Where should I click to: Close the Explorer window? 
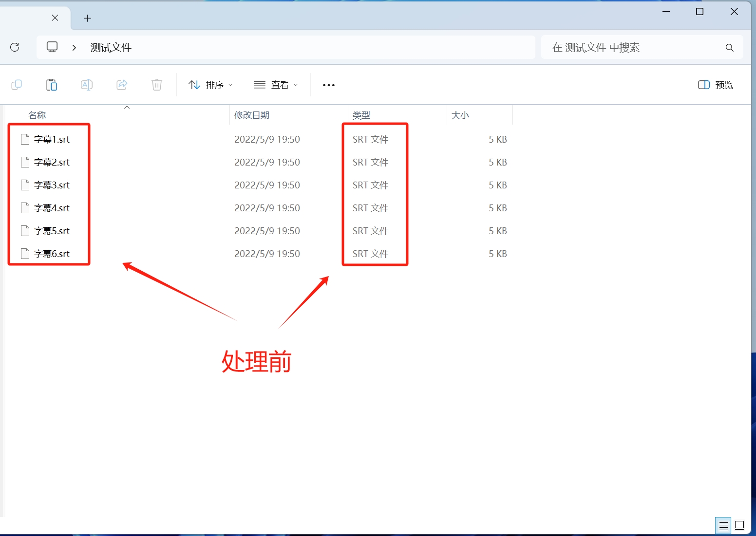point(734,11)
